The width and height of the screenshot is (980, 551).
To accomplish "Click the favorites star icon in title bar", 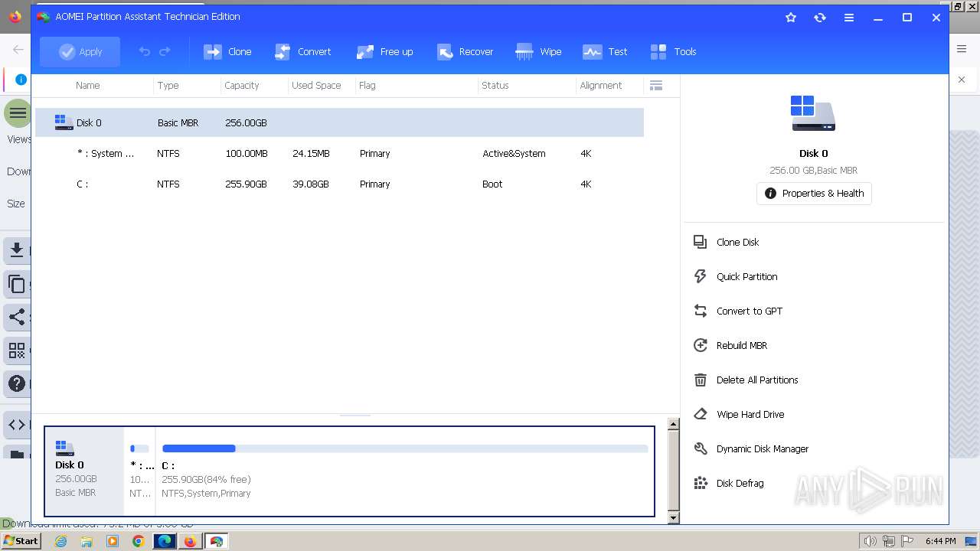I will pyautogui.click(x=791, y=18).
